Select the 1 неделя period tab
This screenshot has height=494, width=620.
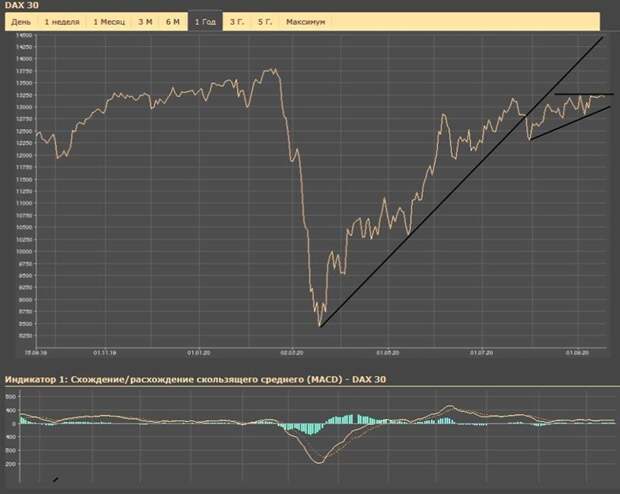coord(62,22)
